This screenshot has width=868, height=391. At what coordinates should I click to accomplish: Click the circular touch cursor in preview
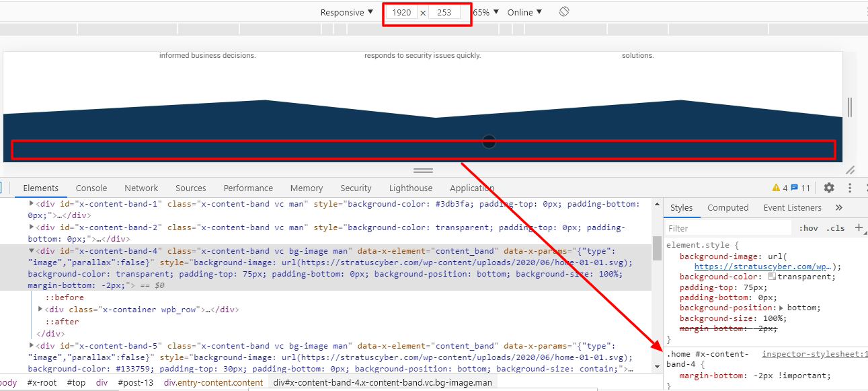pos(489,141)
